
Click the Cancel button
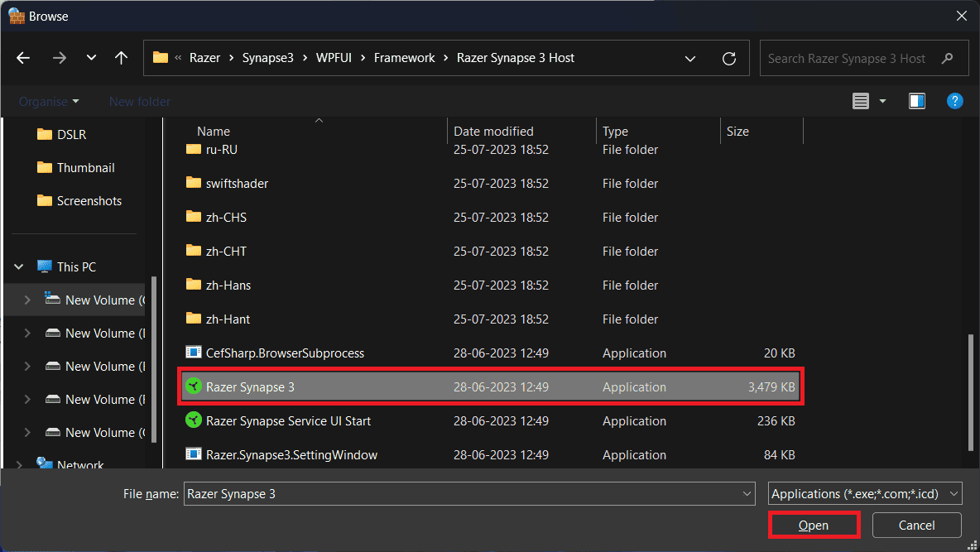[917, 526]
